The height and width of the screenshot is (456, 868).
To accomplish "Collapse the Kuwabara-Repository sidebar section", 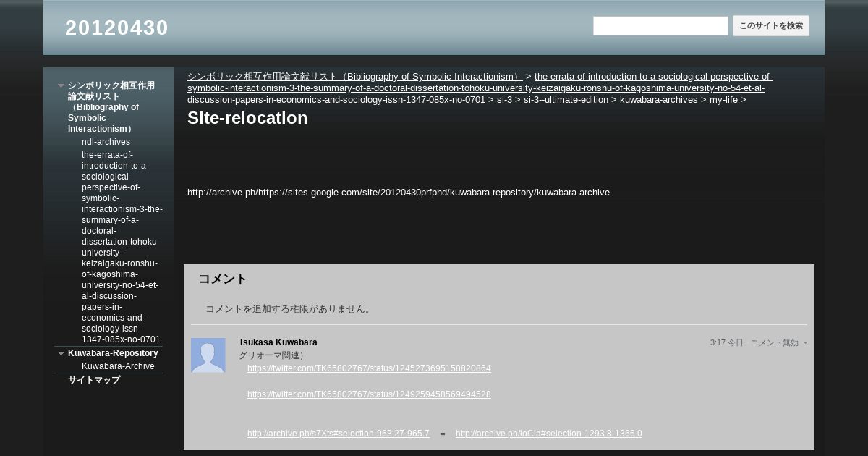I will (61, 353).
